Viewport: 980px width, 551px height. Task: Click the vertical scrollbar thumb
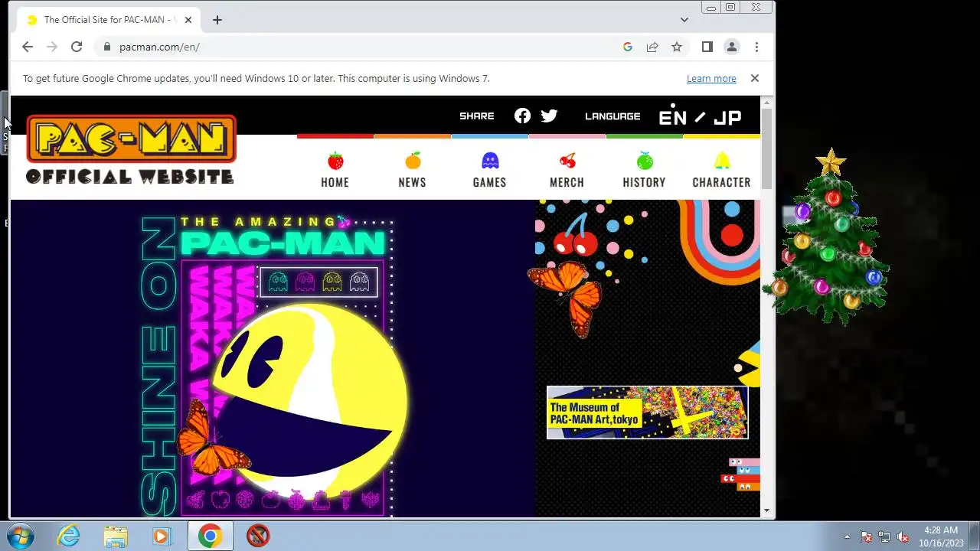[x=766, y=149]
